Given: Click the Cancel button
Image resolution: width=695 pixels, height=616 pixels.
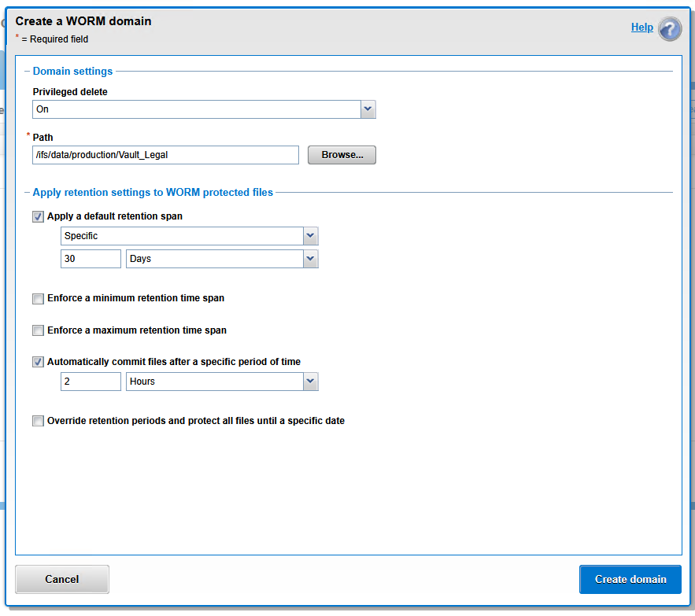Looking at the screenshot, I should (61, 579).
